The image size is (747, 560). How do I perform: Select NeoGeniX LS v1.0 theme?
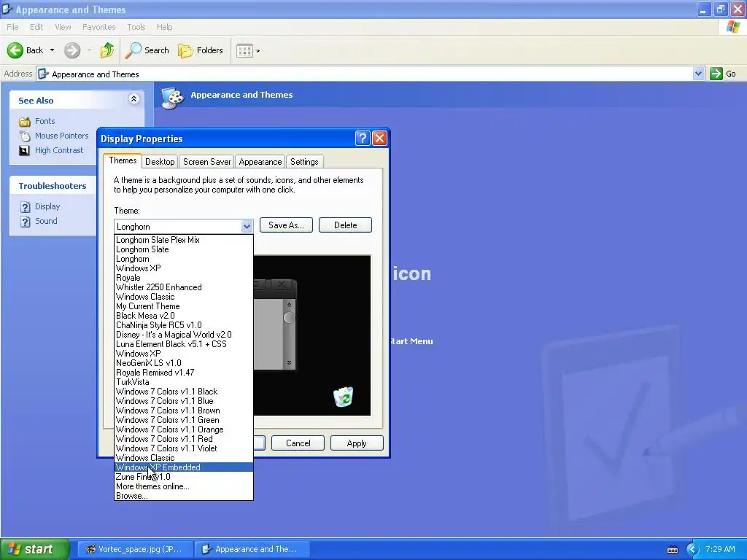coord(184,363)
